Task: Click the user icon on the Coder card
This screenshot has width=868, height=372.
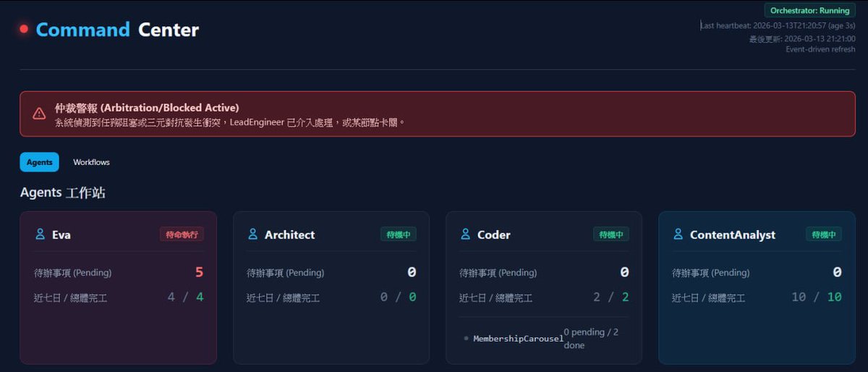Action: tap(466, 234)
